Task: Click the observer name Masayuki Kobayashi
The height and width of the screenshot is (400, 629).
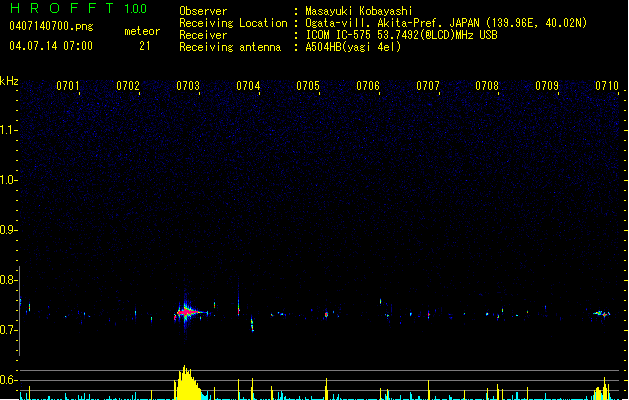Action: 359,11
